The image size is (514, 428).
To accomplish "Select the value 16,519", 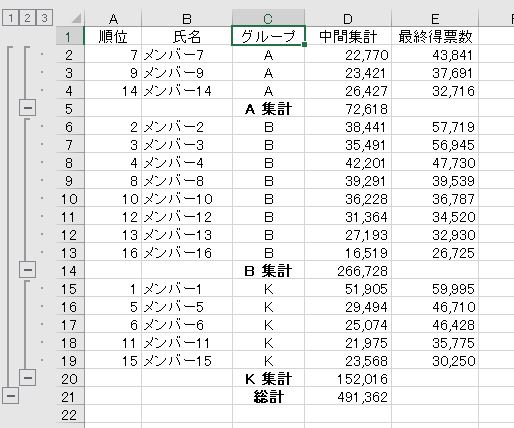I will pos(348,252).
